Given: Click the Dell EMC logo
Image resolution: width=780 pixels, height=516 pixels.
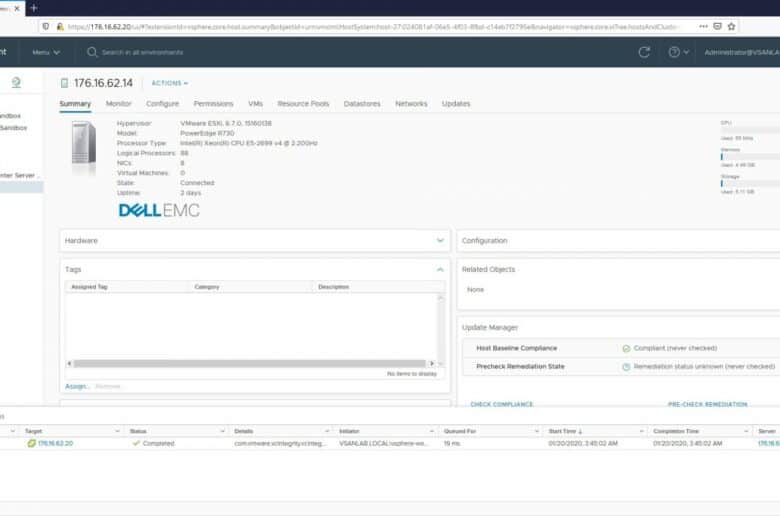Looking at the screenshot, I should pos(159,210).
